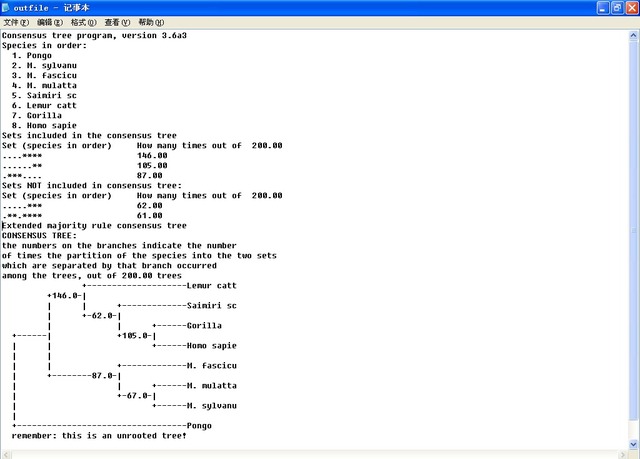Open the 查看 (View) menu
This screenshot has width=640, height=459.
point(117,22)
